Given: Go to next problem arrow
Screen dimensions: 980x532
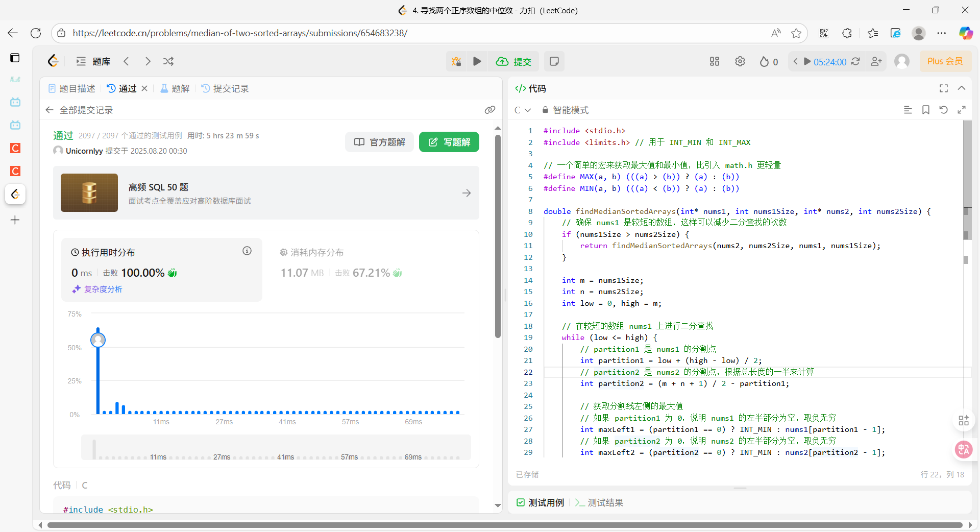Looking at the screenshot, I should pyautogui.click(x=148, y=61).
